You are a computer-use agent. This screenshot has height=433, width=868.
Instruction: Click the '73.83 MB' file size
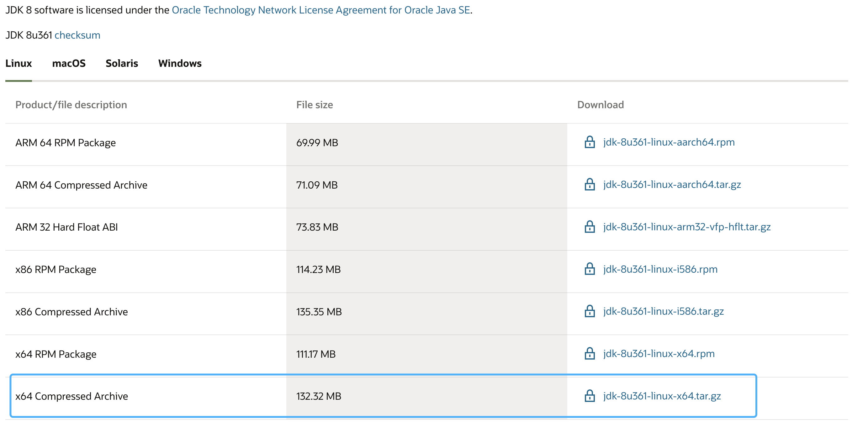(x=317, y=227)
